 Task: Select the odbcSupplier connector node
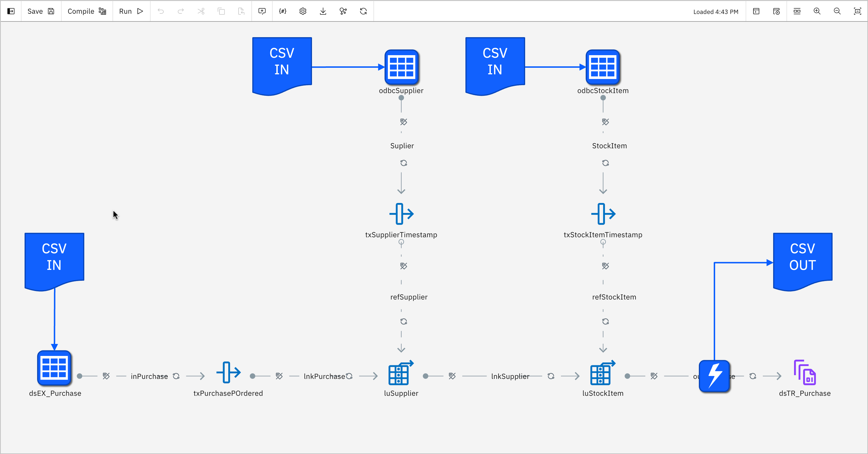tap(401, 67)
